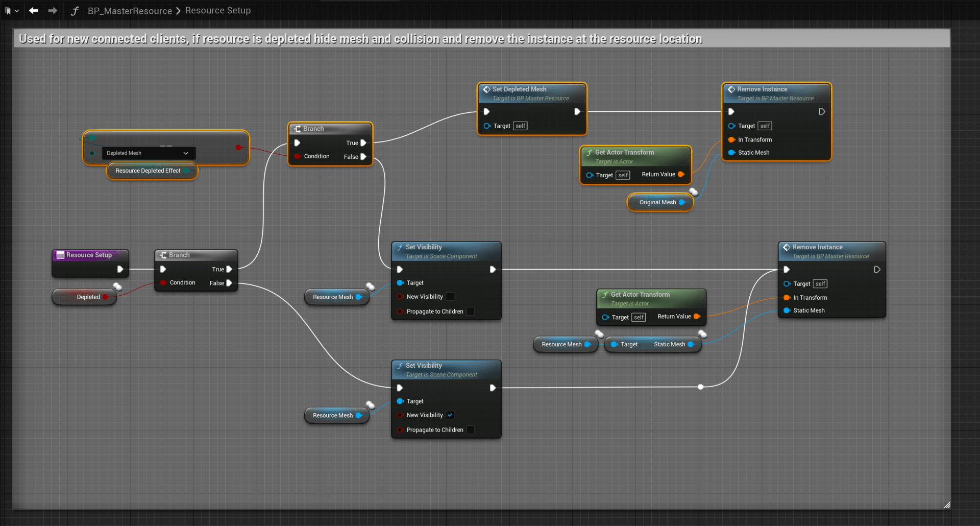
Task: Select the Resource Setup breadcrumb item
Action: (x=218, y=11)
